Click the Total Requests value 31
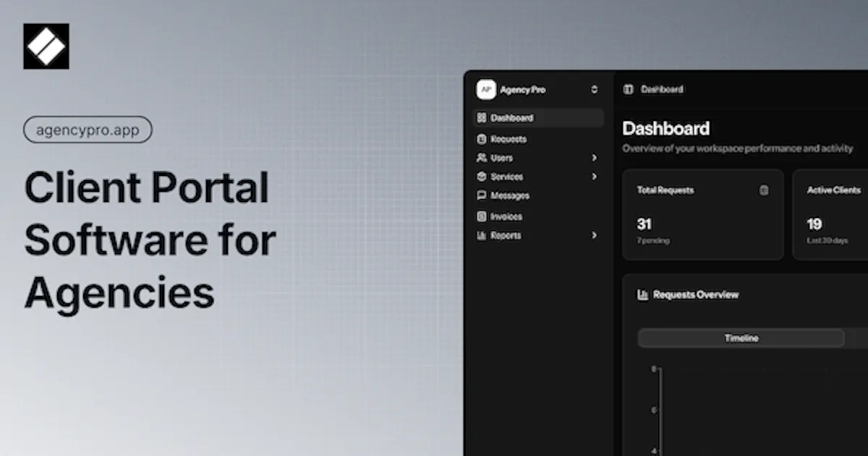868x456 pixels. pos(644,224)
